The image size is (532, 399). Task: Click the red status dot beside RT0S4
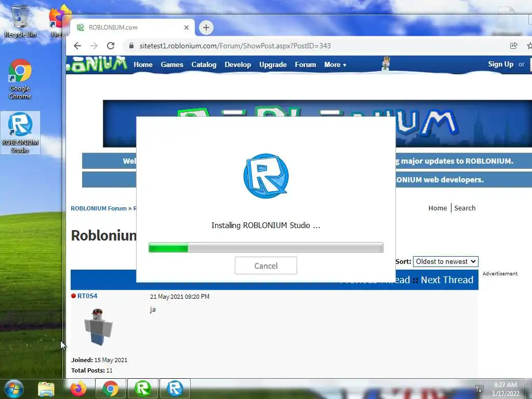pyautogui.click(x=73, y=296)
